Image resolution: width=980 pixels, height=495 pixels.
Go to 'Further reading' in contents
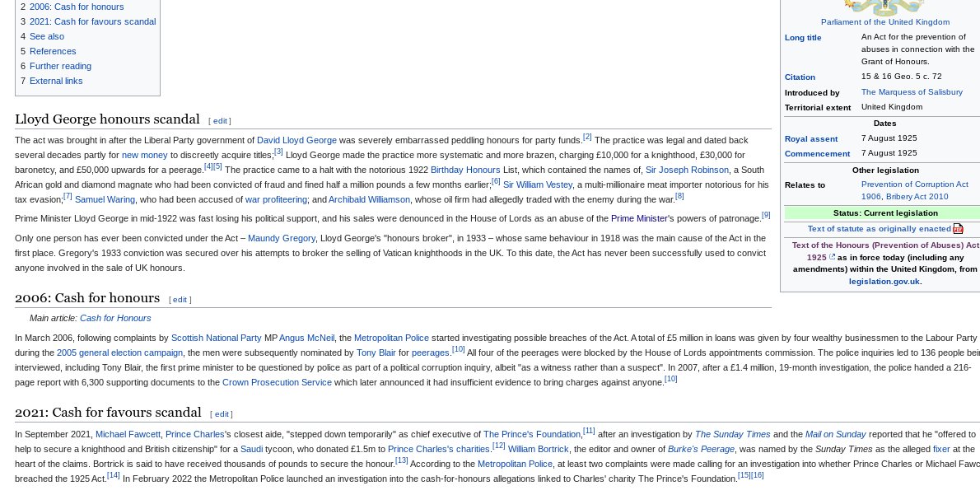click(60, 66)
